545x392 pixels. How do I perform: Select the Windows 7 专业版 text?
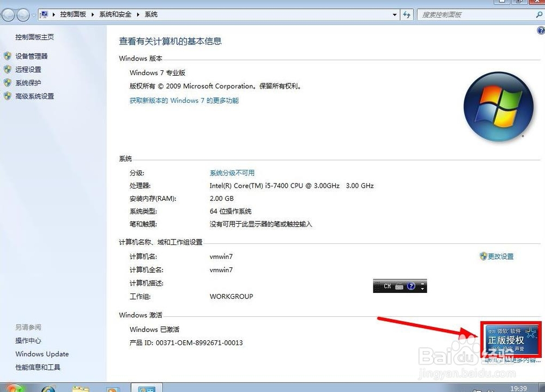coord(158,73)
